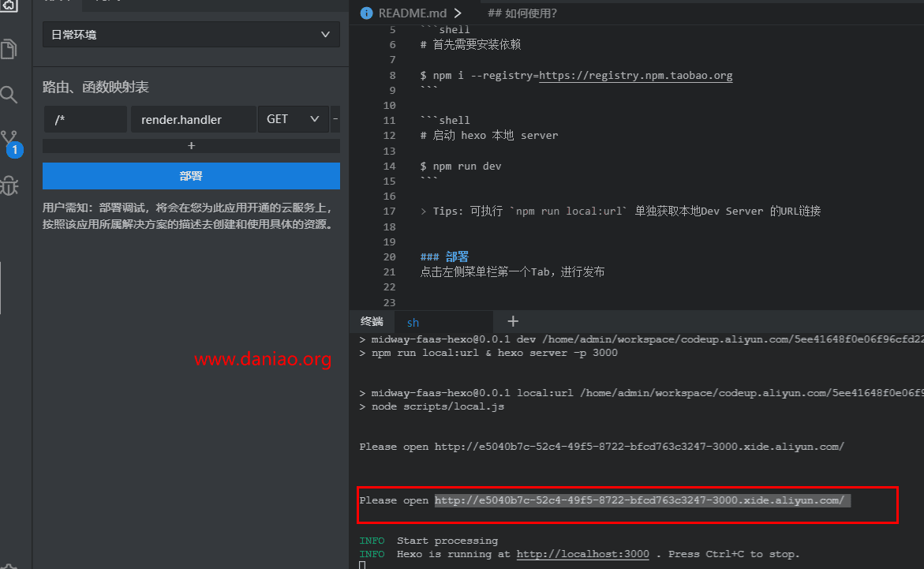Image resolution: width=924 pixels, height=569 pixels.
Task: Open the http://localhost:3000 terminal link
Action: coord(583,554)
